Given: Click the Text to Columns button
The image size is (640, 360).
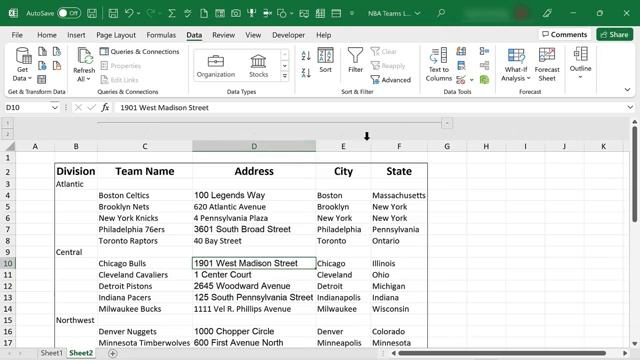Looking at the screenshot, I should coord(439,64).
